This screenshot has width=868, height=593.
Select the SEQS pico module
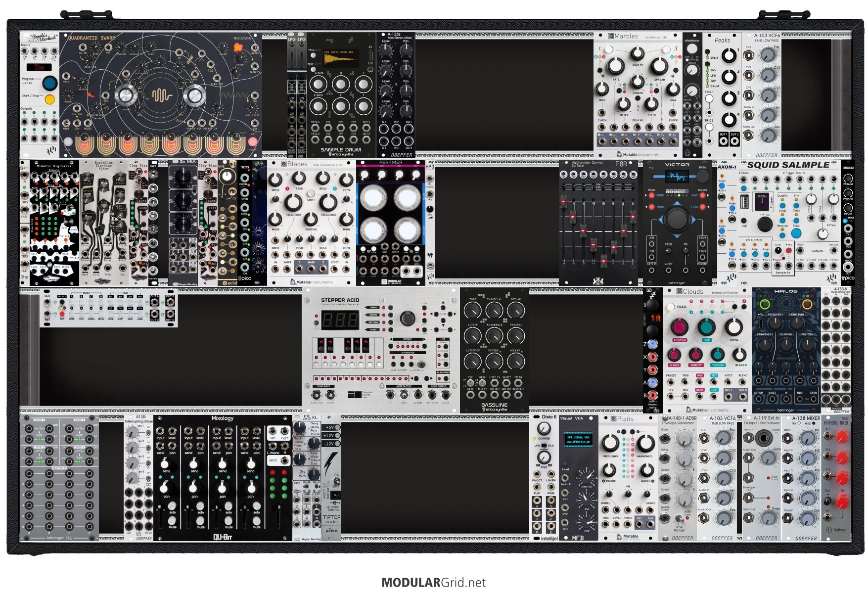pos(245,223)
